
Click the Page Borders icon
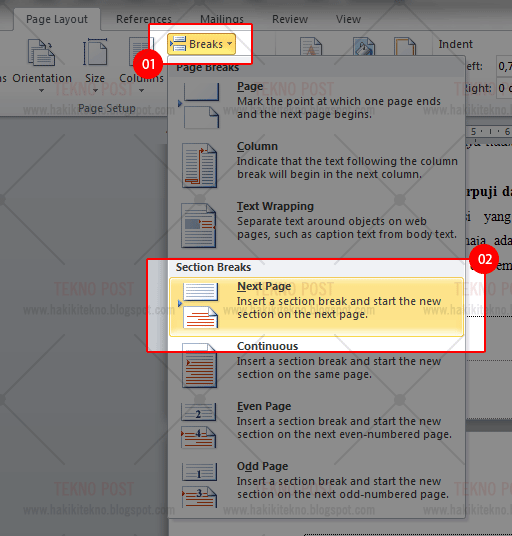click(405, 47)
